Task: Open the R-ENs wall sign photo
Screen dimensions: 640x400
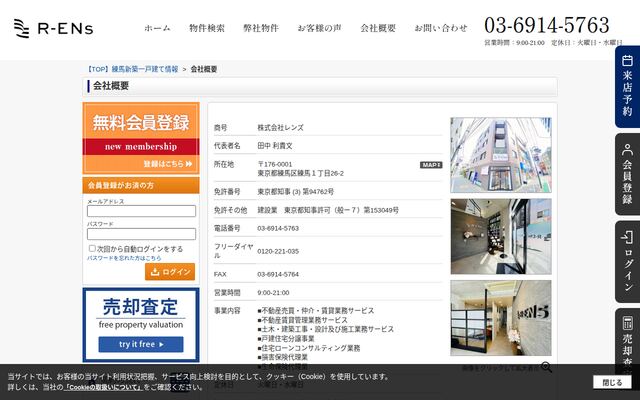Action: [x=501, y=318]
